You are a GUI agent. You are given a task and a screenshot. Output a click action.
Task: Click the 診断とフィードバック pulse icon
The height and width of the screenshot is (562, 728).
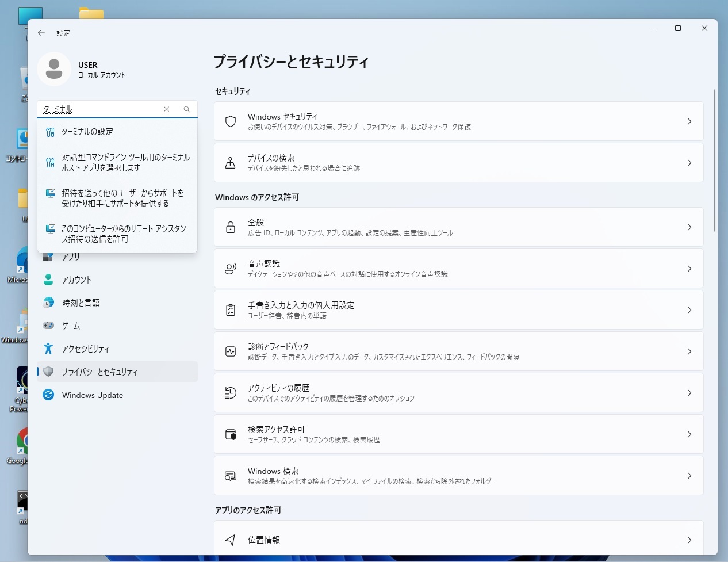click(x=231, y=351)
